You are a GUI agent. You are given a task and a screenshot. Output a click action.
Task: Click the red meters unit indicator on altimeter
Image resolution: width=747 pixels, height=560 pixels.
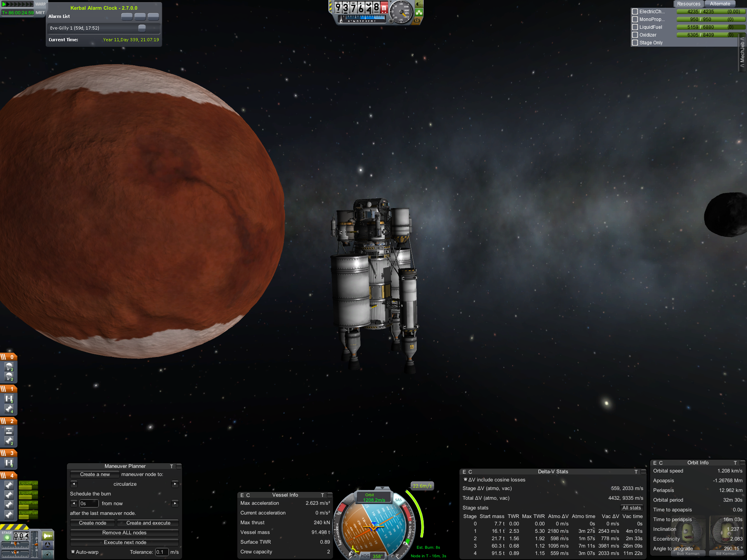pyautogui.click(x=384, y=7)
